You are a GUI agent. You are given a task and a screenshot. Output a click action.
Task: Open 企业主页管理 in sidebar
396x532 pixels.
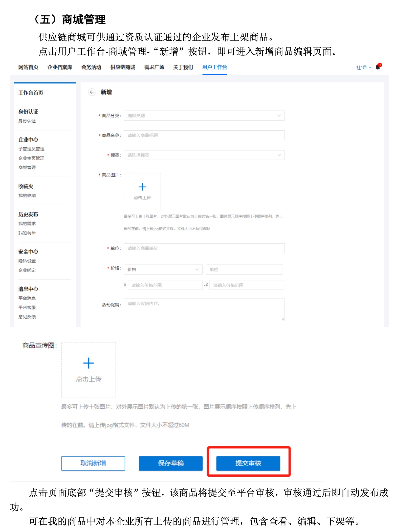[31, 158]
